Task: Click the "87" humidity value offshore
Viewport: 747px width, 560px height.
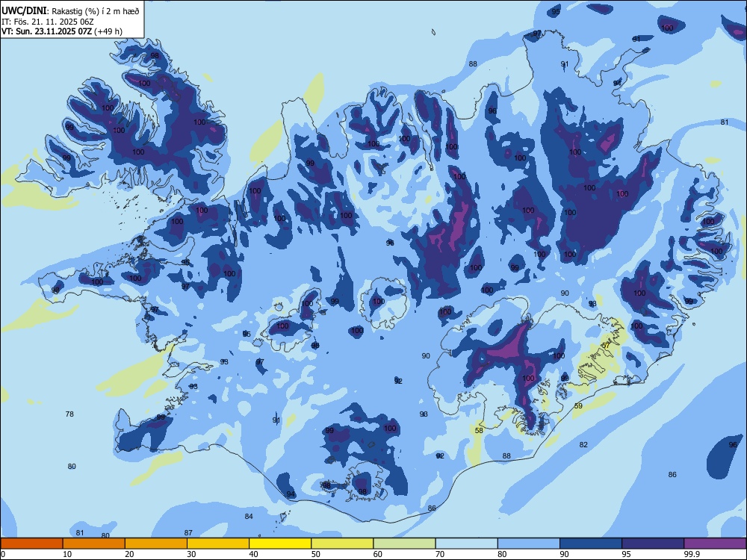Action: (x=188, y=533)
